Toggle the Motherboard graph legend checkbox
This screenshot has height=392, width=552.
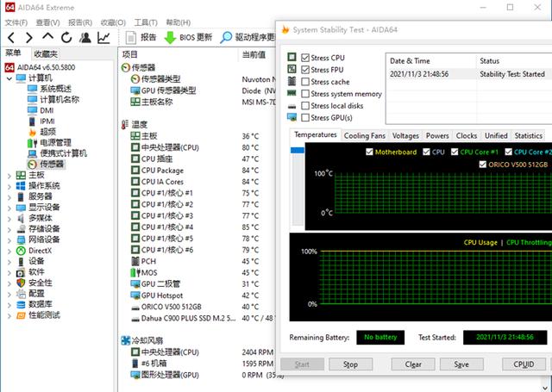370,152
